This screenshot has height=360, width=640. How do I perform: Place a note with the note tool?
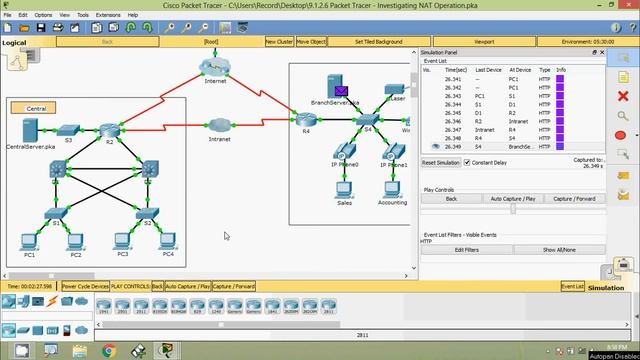[x=623, y=77]
